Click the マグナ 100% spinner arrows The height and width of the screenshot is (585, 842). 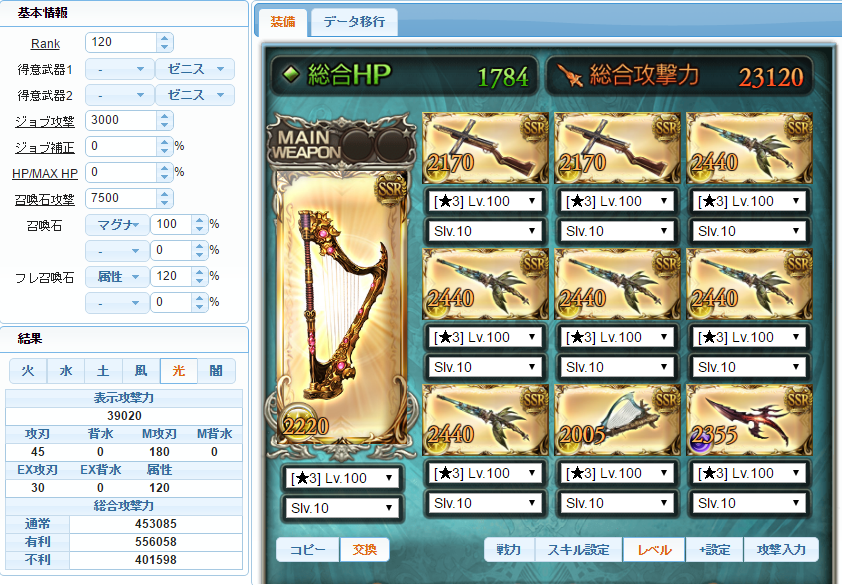(200, 224)
